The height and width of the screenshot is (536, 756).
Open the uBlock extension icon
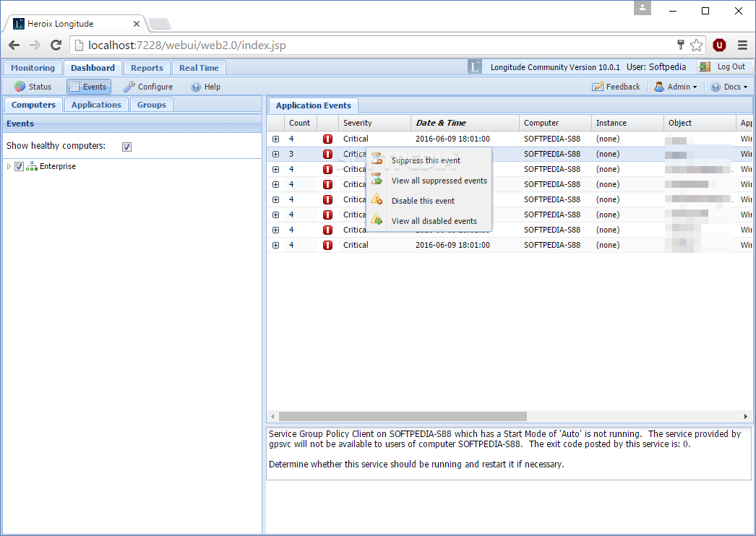(x=719, y=46)
